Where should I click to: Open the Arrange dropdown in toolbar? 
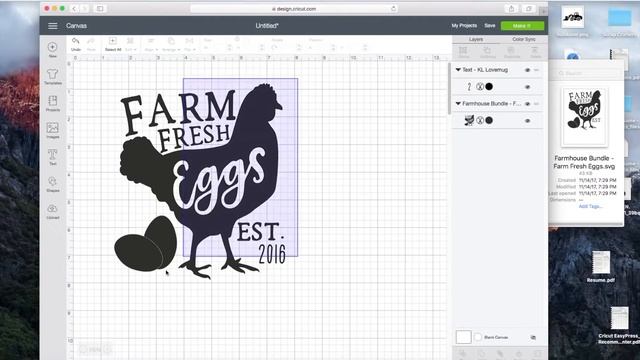pyautogui.click(x=171, y=44)
